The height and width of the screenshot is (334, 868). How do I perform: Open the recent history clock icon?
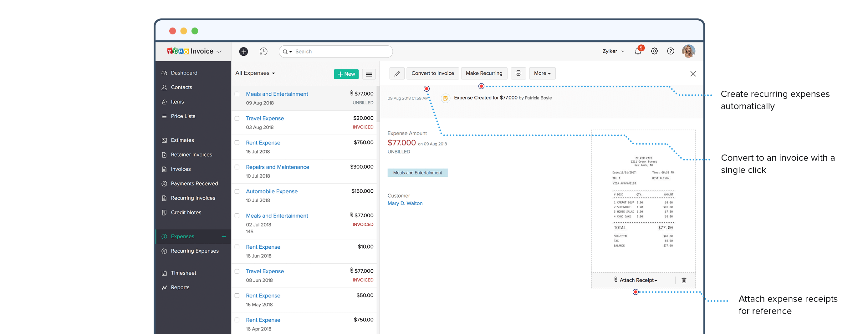pyautogui.click(x=263, y=52)
